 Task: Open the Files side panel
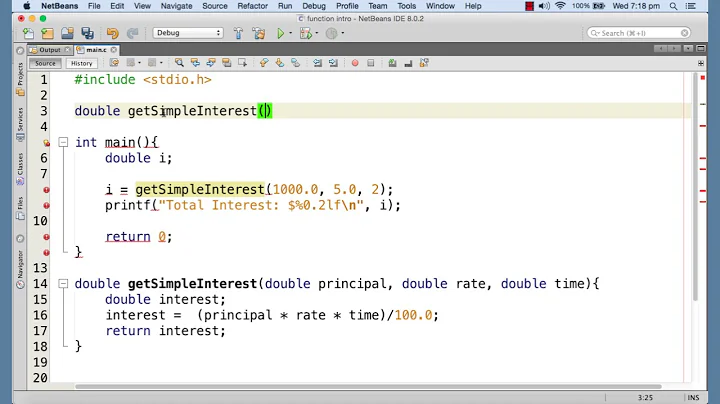point(20,208)
